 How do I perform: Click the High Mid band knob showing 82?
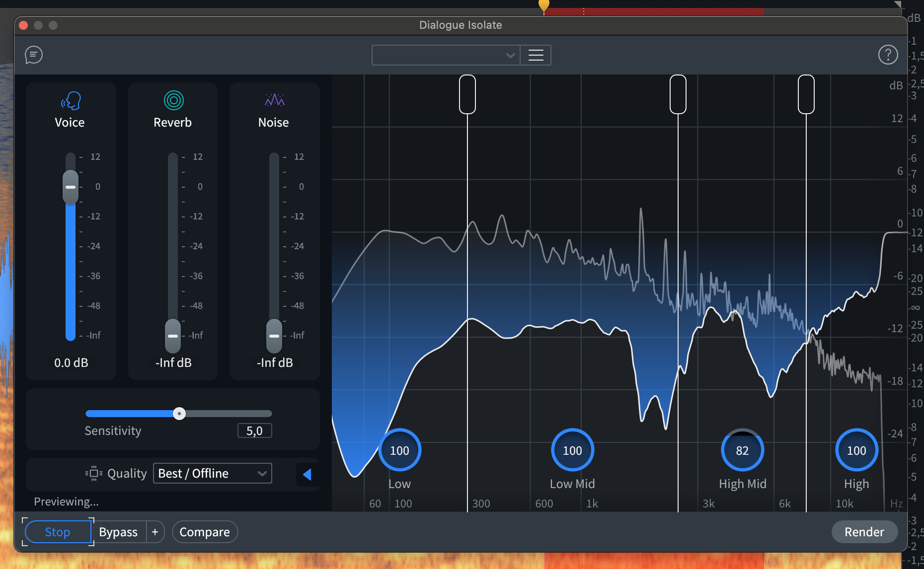(742, 450)
